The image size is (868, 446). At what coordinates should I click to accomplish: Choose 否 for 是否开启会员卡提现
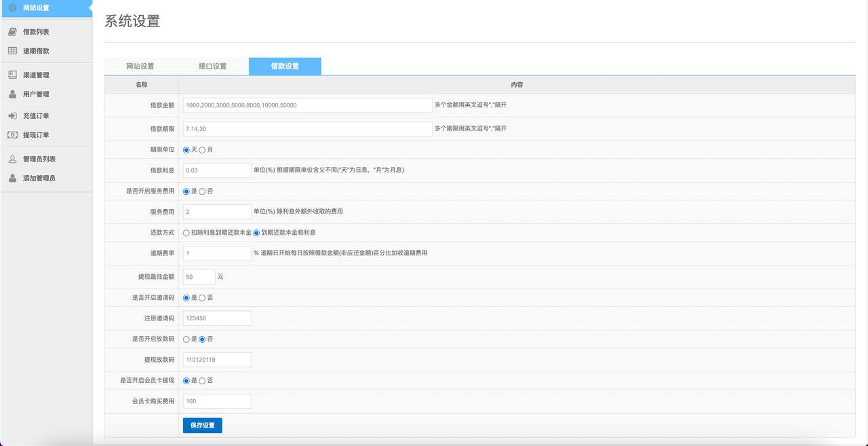[x=202, y=381]
